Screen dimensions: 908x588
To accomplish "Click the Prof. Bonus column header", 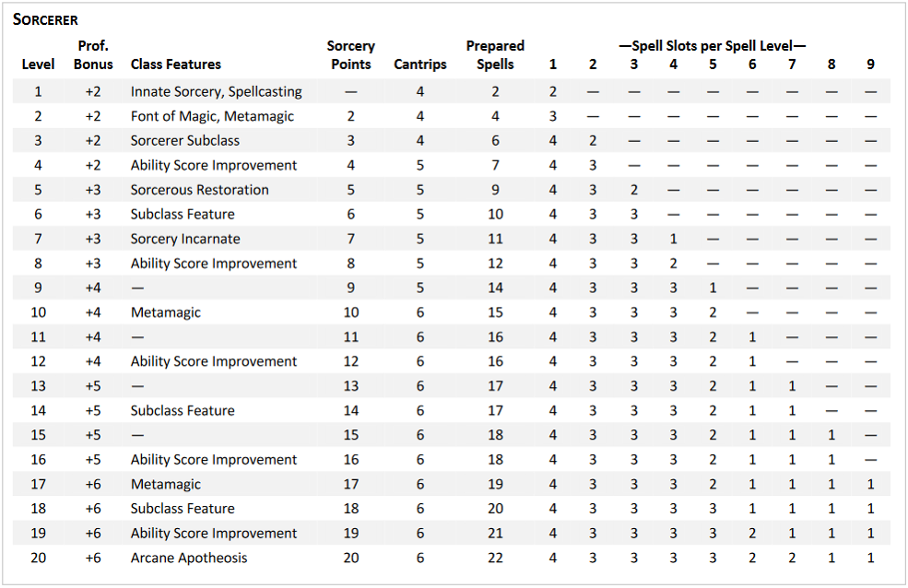I will click(x=93, y=55).
